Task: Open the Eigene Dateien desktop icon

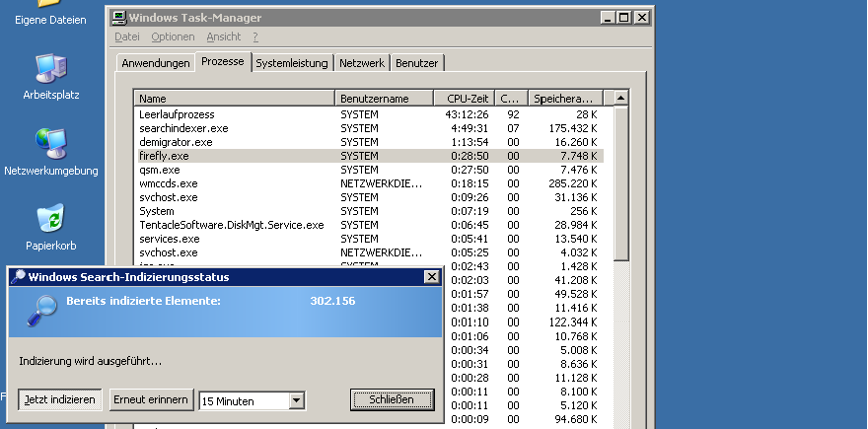Action: (50, 12)
